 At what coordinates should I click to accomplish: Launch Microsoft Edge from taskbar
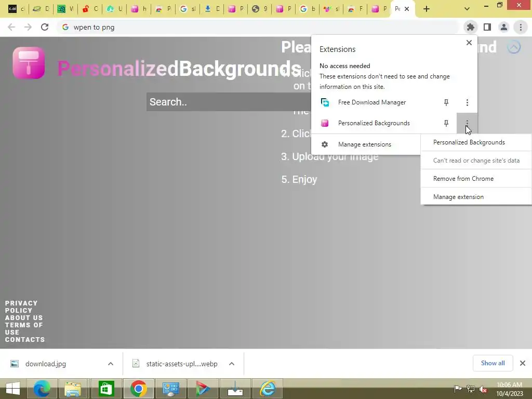point(42,389)
